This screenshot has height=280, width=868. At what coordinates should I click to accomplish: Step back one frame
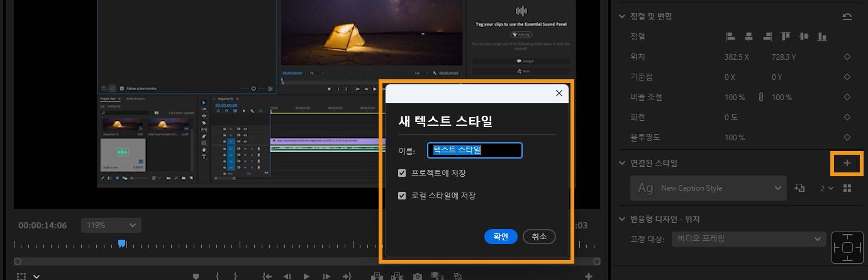point(287,276)
